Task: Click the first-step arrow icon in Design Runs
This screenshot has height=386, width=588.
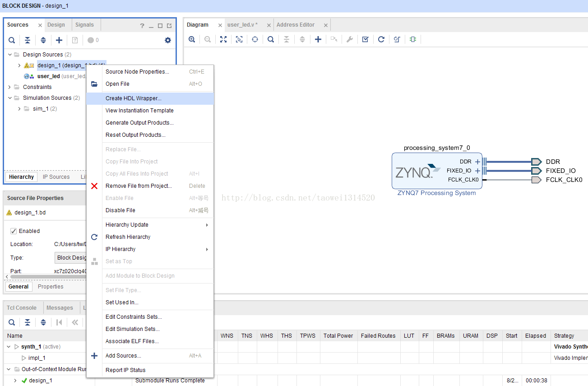Action: (x=59, y=322)
